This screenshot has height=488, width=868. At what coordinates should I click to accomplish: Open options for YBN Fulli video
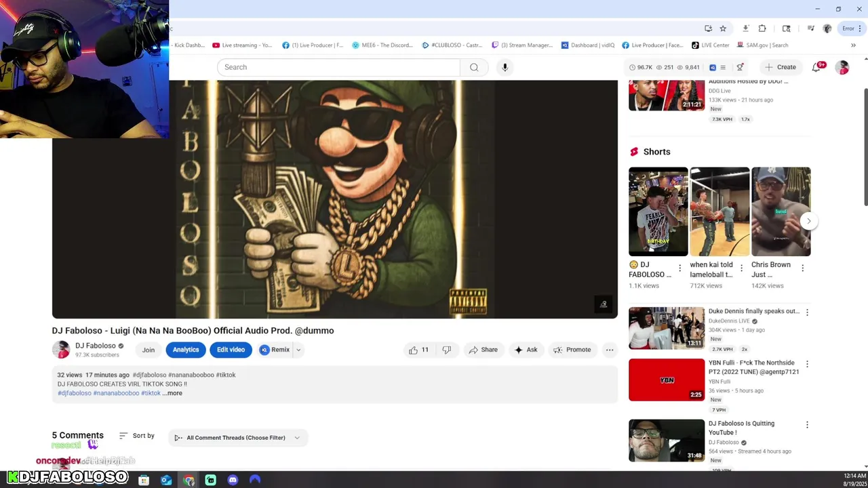click(x=807, y=364)
